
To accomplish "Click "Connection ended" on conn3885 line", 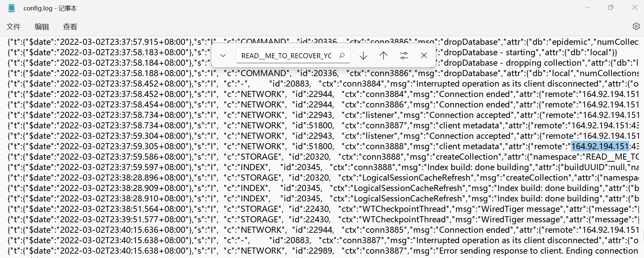I will [474, 230].
